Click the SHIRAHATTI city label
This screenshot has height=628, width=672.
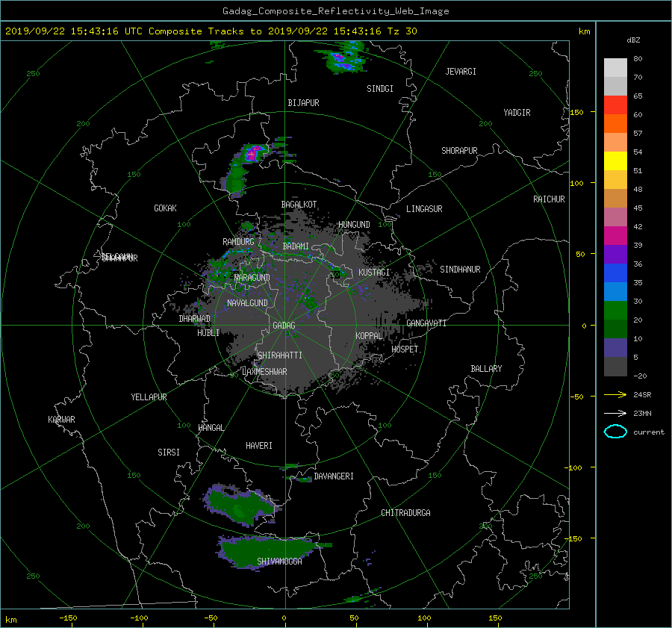[280, 355]
